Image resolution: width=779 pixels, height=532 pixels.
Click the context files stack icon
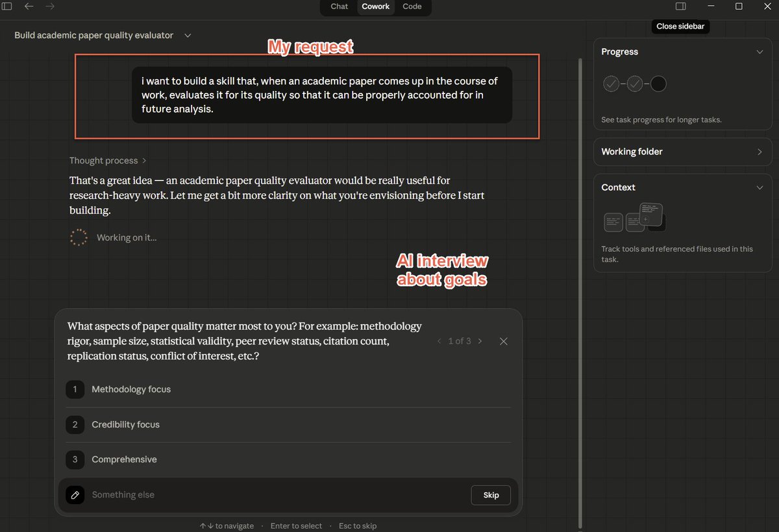(x=634, y=218)
